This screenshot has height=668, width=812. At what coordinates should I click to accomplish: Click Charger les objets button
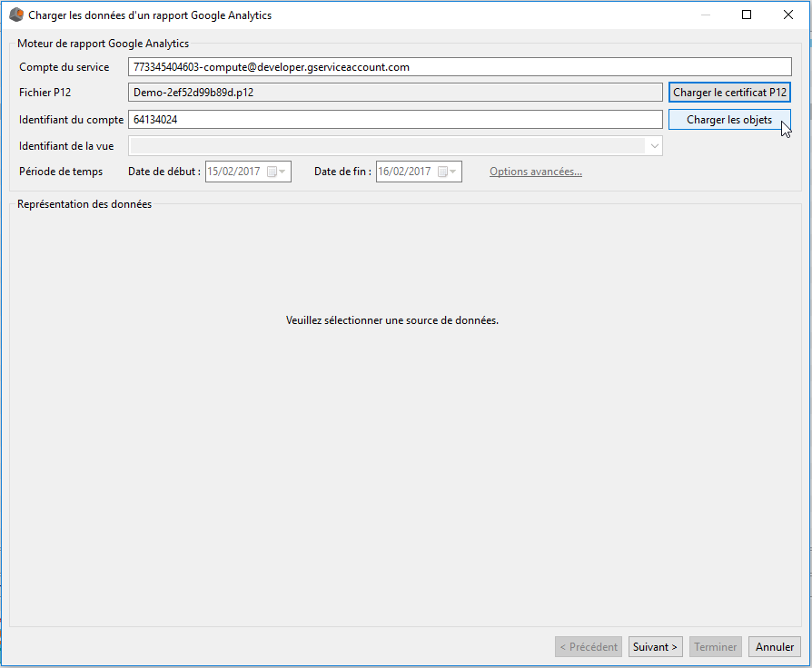click(x=729, y=120)
